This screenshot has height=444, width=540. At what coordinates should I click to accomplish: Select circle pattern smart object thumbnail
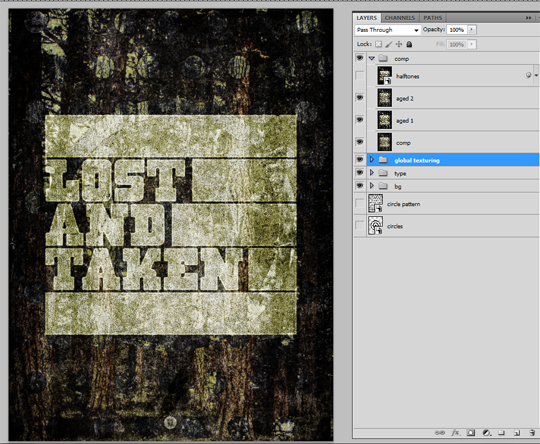tap(375, 203)
